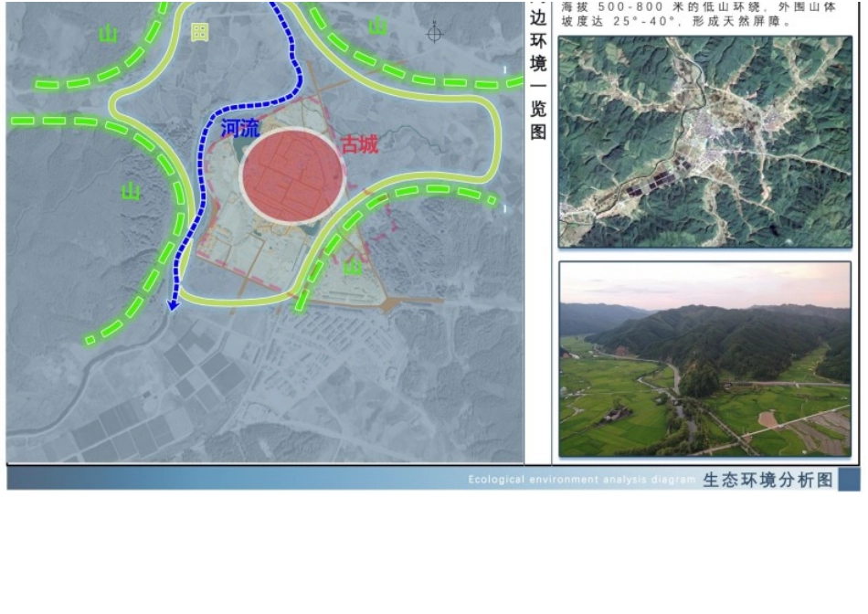Click the vertical 环境一览图 heading

pyautogui.click(x=538, y=87)
